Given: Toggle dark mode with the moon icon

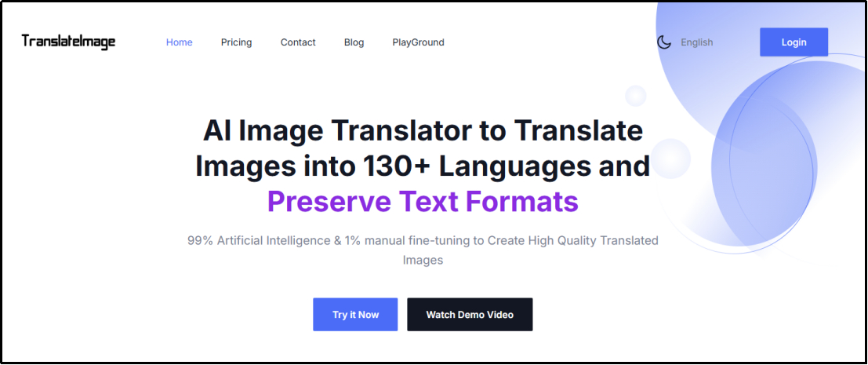Looking at the screenshot, I should 664,42.
